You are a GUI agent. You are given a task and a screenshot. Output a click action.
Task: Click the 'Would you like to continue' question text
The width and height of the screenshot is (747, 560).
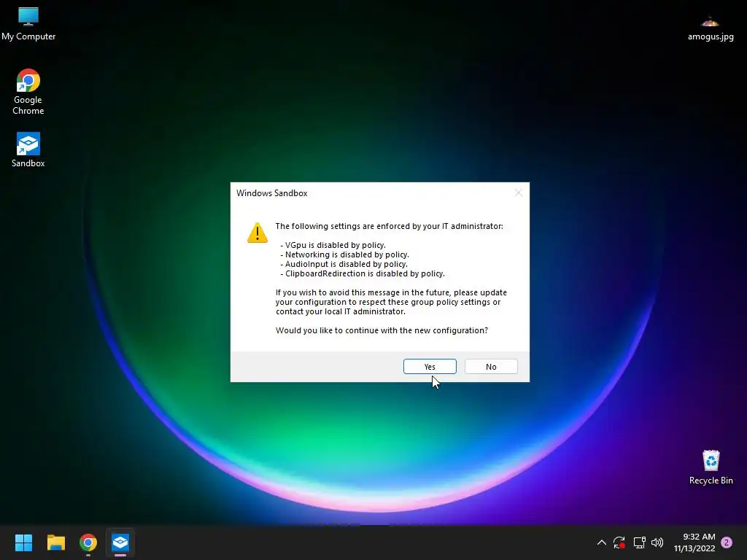coord(382,330)
